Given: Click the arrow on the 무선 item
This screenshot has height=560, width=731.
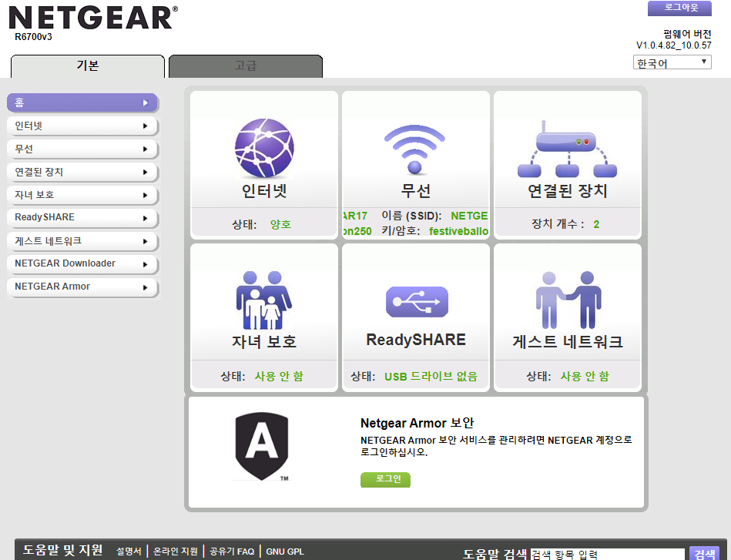Looking at the screenshot, I should (x=146, y=149).
